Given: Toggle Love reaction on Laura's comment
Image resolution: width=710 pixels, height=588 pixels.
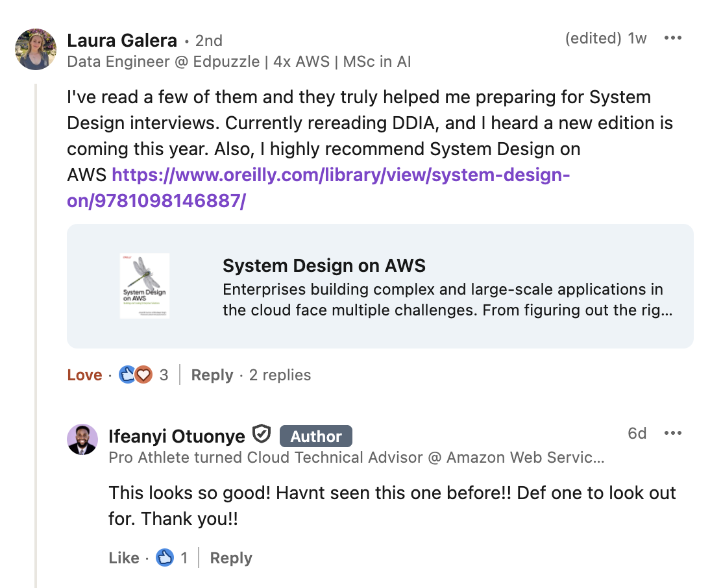Looking at the screenshot, I should point(84,375).
